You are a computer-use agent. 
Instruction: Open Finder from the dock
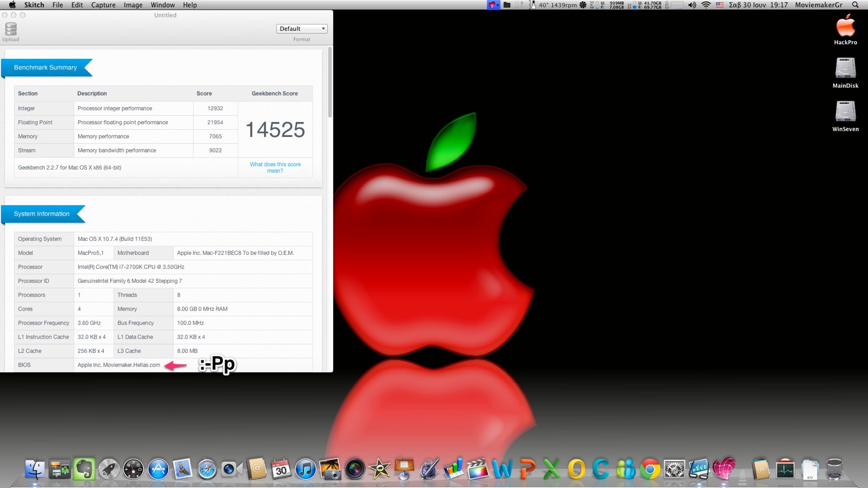[35, 469]
